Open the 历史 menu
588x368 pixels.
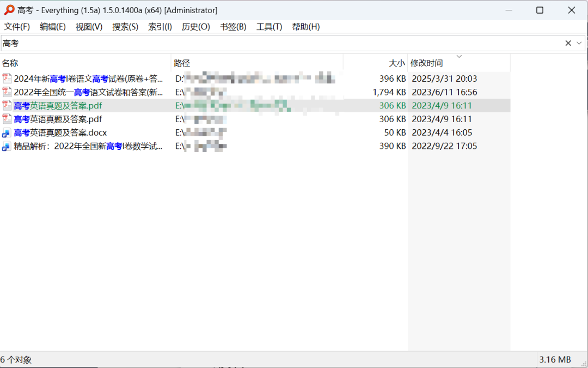[x=196, y=27]
